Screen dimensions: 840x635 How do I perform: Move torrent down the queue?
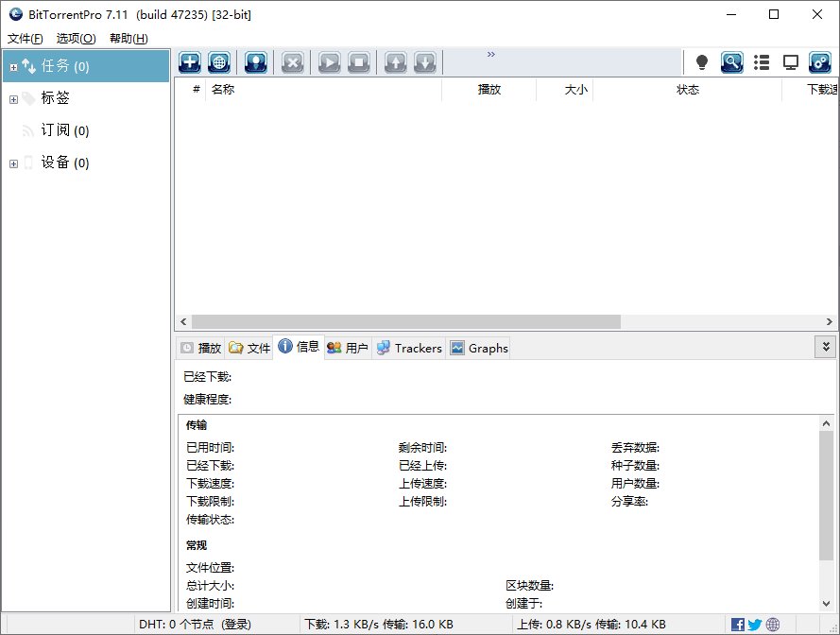tap(424, 62)
